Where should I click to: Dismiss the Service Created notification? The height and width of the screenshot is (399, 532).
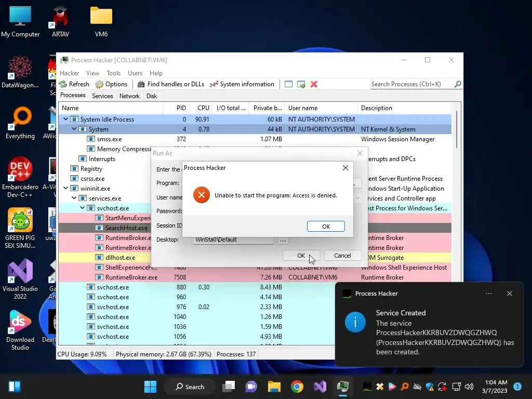click(x=510, y=294)
